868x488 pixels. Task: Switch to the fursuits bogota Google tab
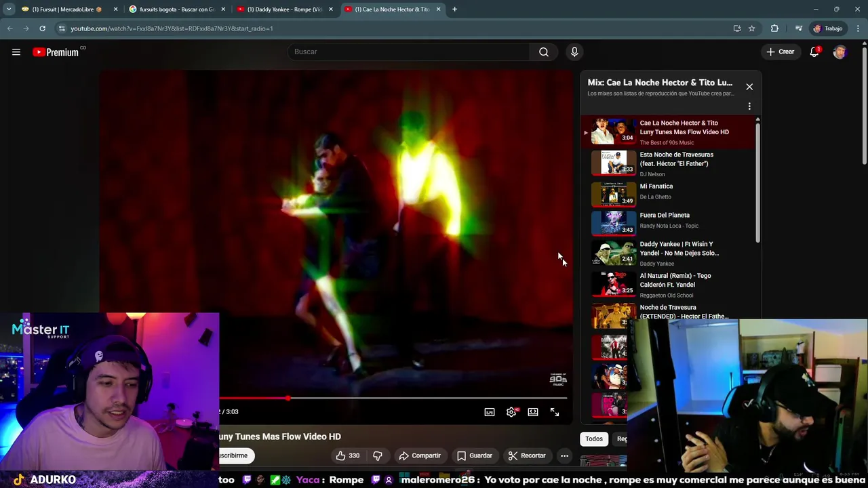click(176, 9)
